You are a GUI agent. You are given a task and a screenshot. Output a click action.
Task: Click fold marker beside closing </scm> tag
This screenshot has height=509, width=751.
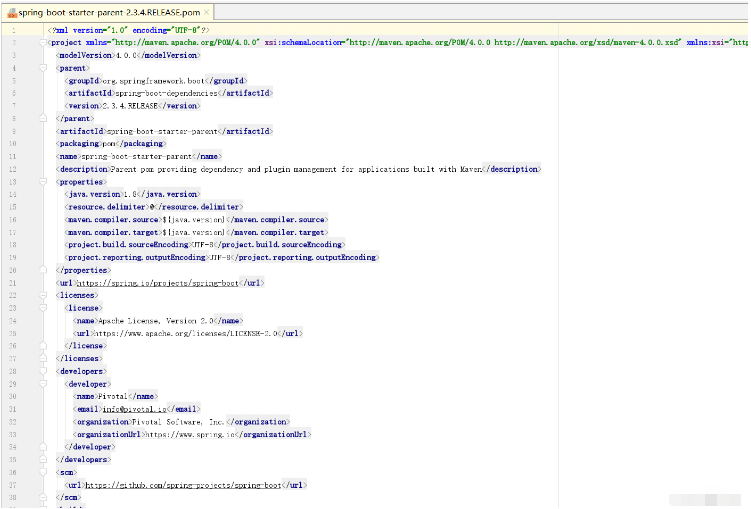pyautogui.click(x=43, y=497)
